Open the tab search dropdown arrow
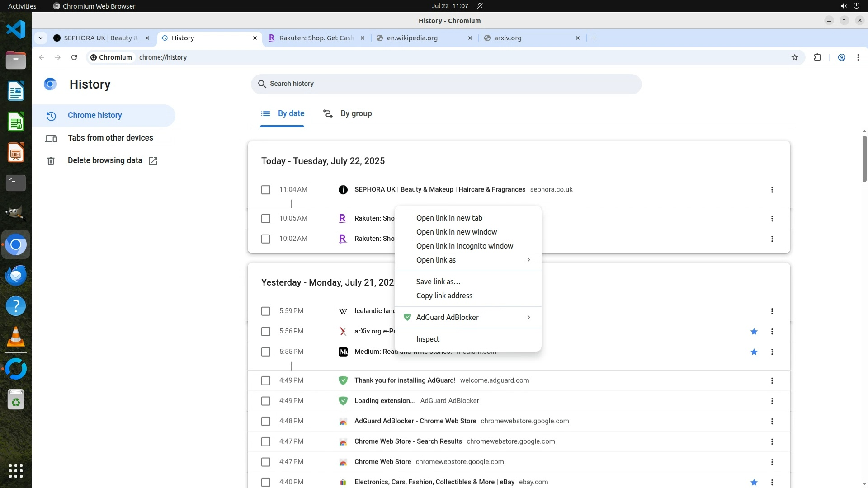 pos(41,38)
